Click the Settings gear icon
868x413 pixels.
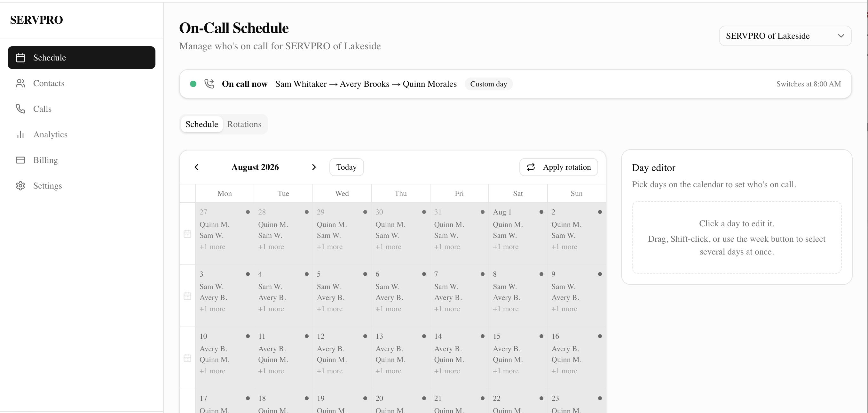click(x=20, y=186)
